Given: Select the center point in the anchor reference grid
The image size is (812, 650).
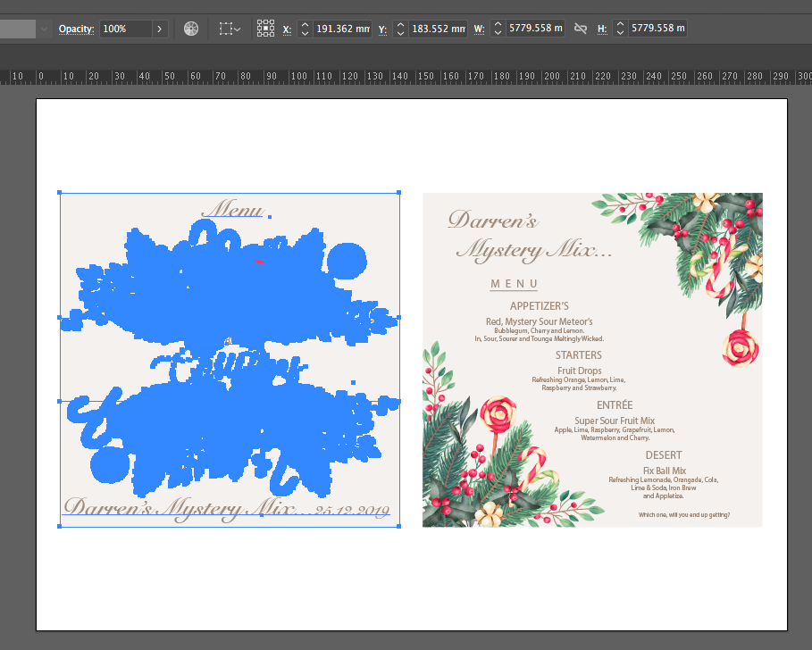Looking at the screenshot, I should point(265,29).
